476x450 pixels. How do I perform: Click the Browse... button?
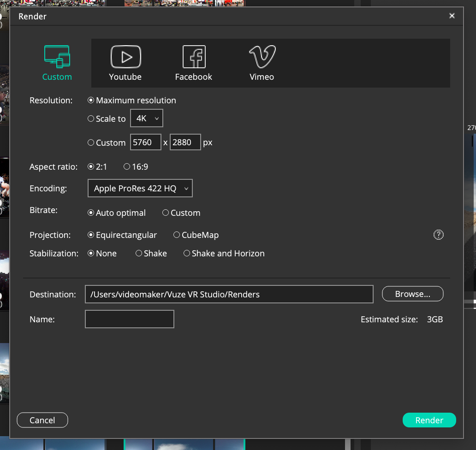[x=412, y=294]
